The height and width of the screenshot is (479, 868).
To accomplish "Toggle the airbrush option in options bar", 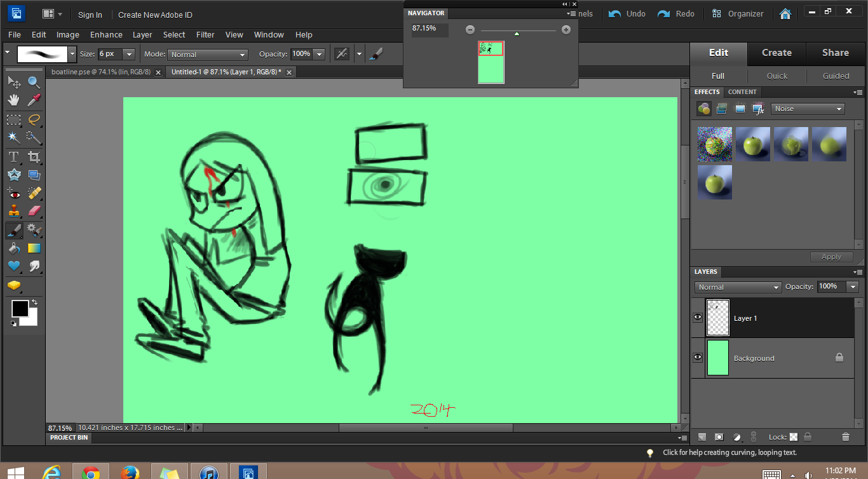I will [342, 54].
